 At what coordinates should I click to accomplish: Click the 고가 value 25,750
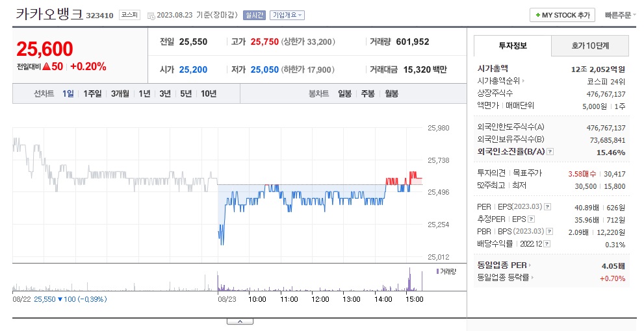(x=264, y=42)
